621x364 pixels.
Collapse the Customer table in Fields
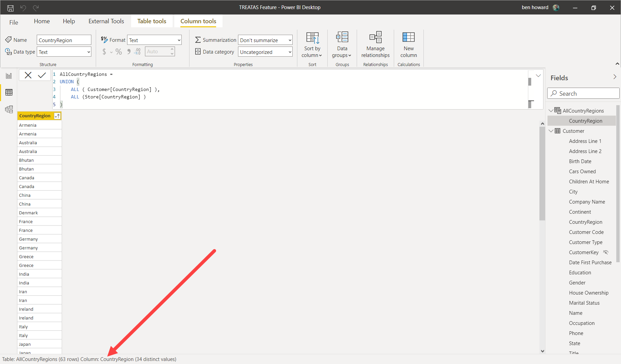point(551,131)
